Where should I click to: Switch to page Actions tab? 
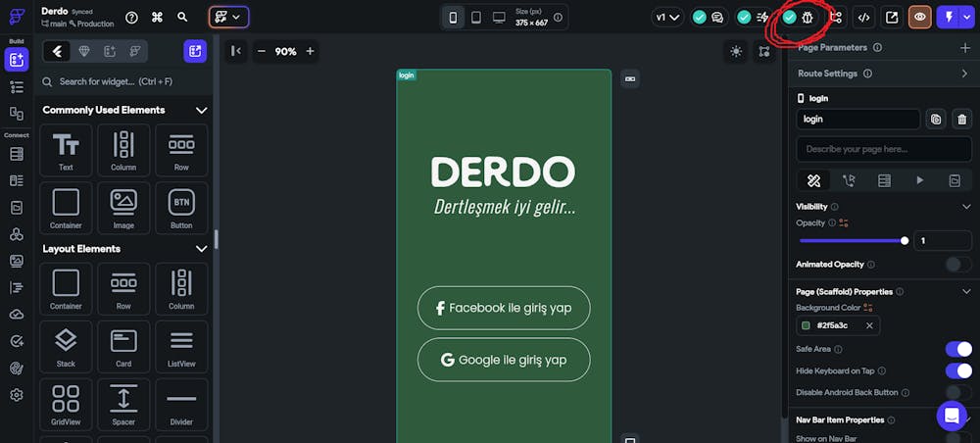coord(848,180)
